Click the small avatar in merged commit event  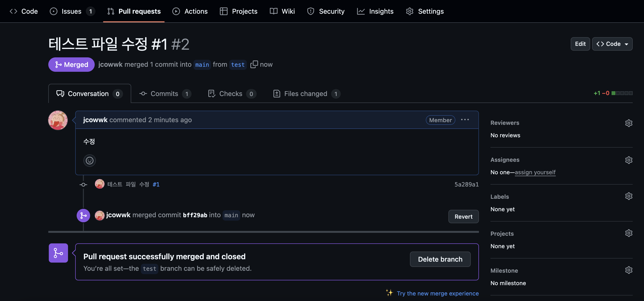99,215
